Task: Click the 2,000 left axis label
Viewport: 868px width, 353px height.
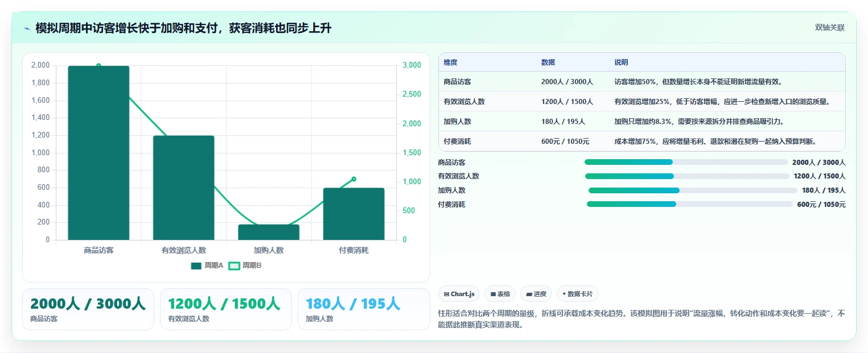Action: tap(40, 65)
